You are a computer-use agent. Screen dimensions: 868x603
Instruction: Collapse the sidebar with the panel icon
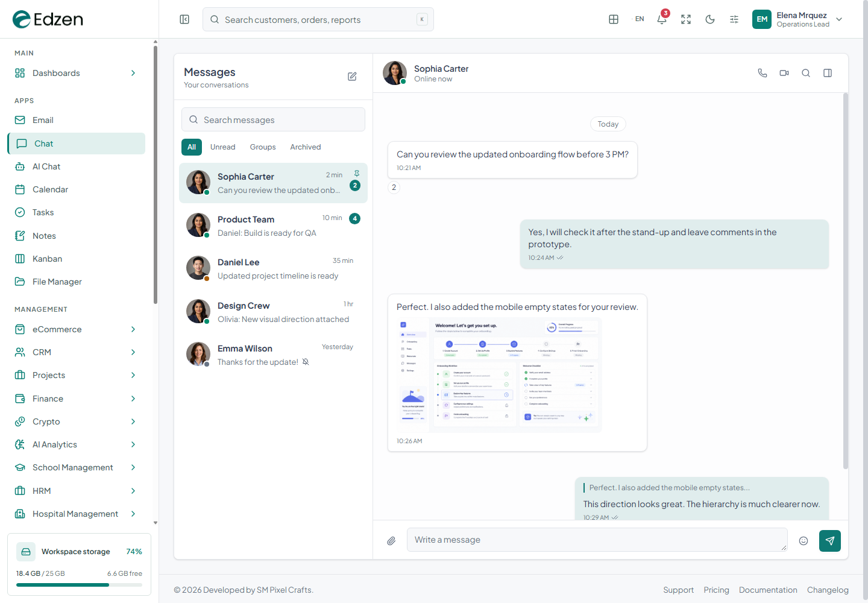click(x=184, y=19)
